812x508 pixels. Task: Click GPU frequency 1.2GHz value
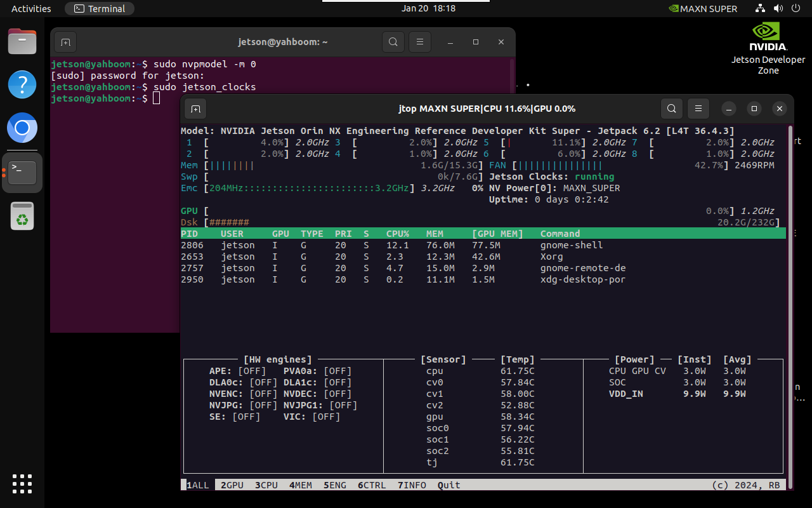coord(757,211)
